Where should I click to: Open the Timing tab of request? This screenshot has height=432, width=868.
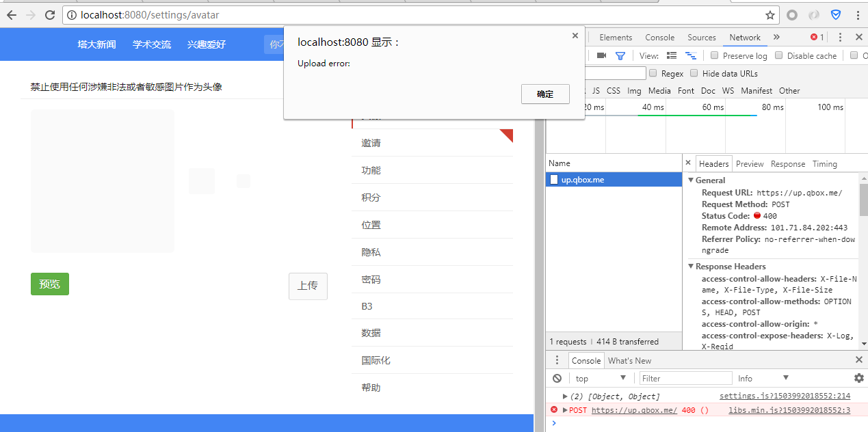point(824,163)
